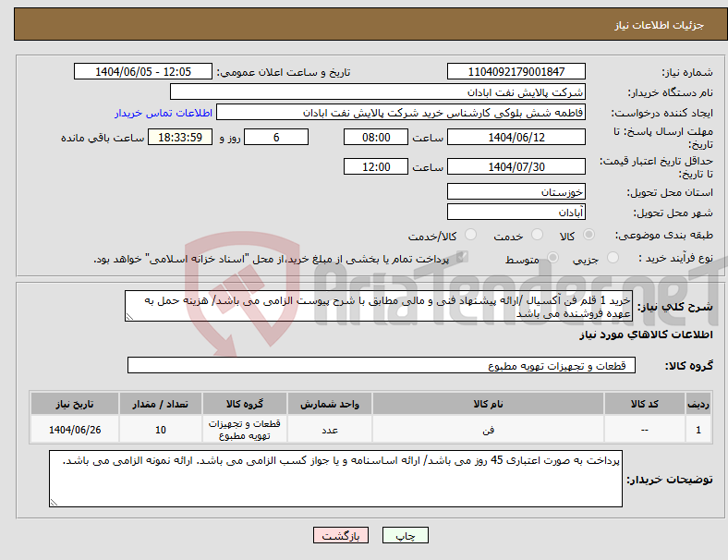
Task: Click the delivery city field آبادان
Action: point(516,212)
